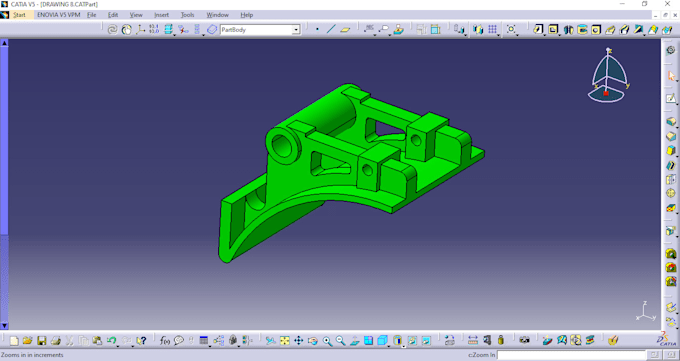680x361 pixels.
Task: Click the Undo arrow icon
Action: [x=112, y=341]
